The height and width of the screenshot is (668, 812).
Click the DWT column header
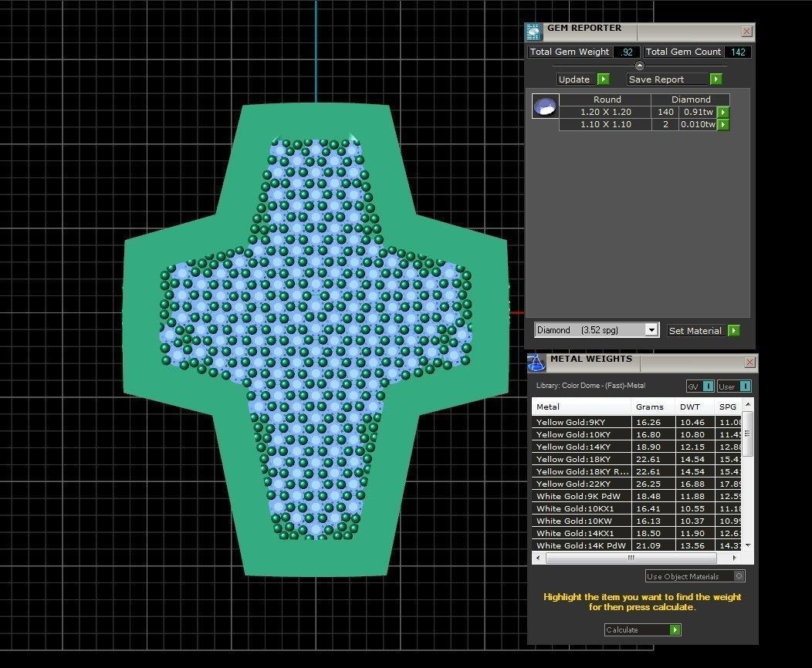click(x=695, y=407)
